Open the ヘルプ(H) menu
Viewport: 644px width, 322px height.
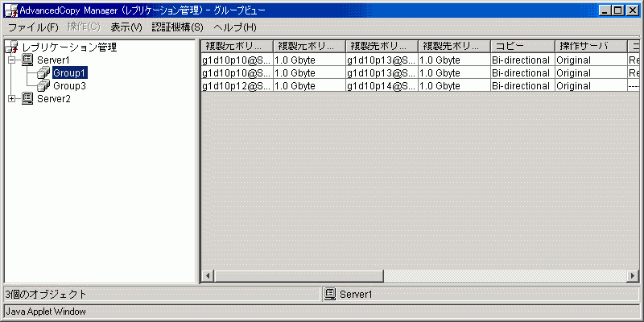click(235, 27)
